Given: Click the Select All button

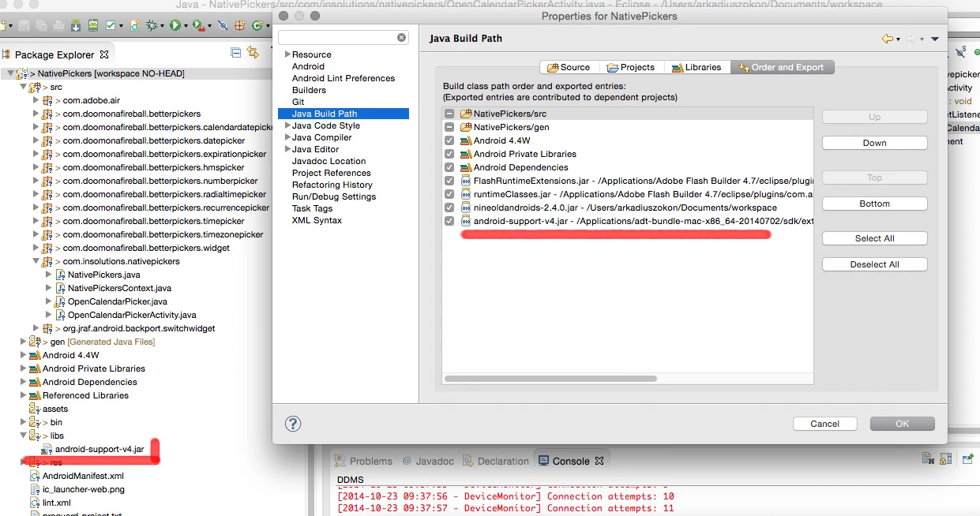Looking at the screenshot, I should click(874, 238).
